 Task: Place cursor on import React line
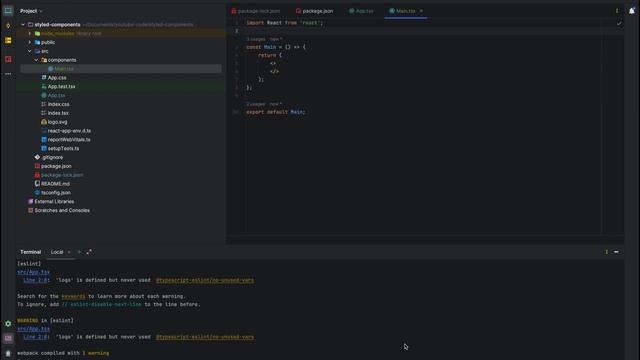point(284,23)
